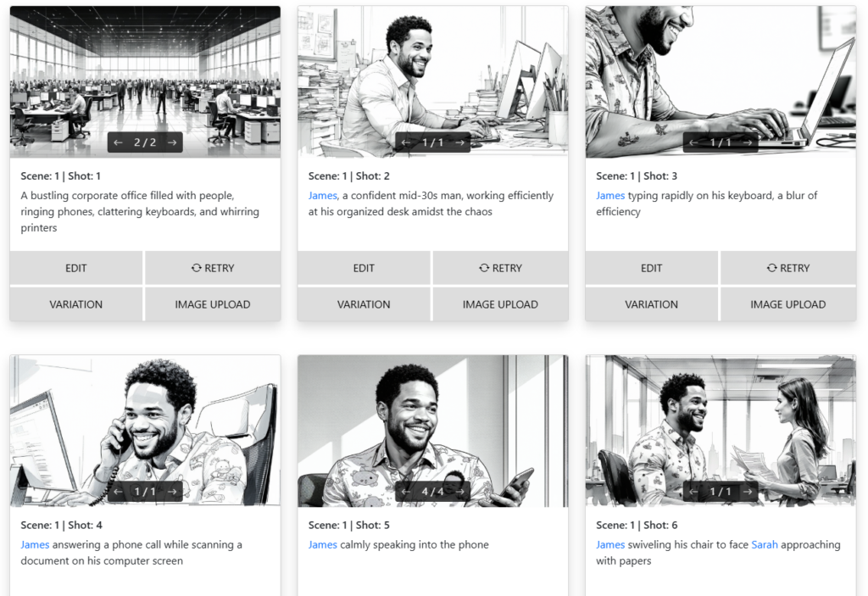868x596 pixels.
Task: Click the back arrow on Shot 4's image pager
Action: coord(119,490)
